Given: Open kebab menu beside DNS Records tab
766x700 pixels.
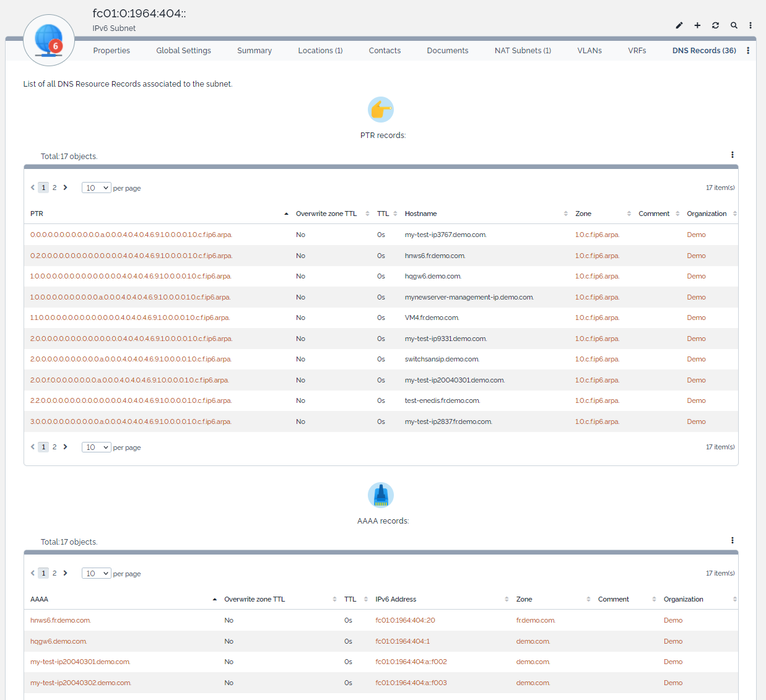Looking at the screenshot, I should tap(748, 51).
